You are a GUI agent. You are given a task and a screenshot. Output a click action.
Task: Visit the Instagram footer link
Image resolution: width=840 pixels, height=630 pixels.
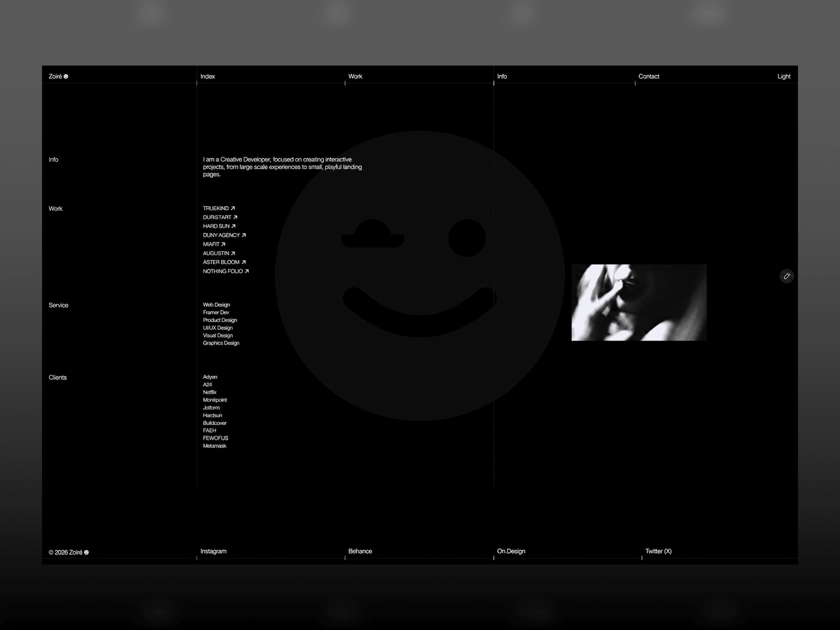(x=213, y=551)
